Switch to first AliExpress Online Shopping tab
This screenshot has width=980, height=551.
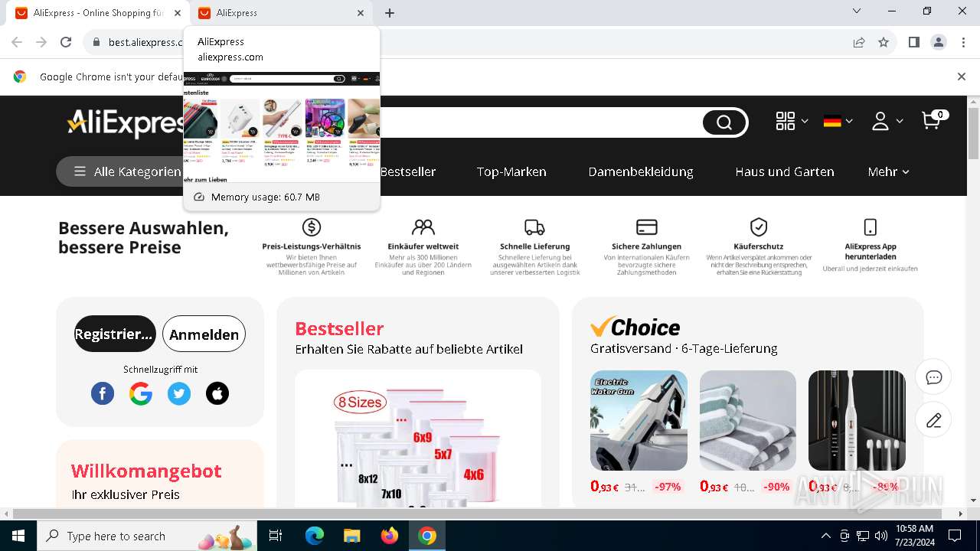[99, 13]
